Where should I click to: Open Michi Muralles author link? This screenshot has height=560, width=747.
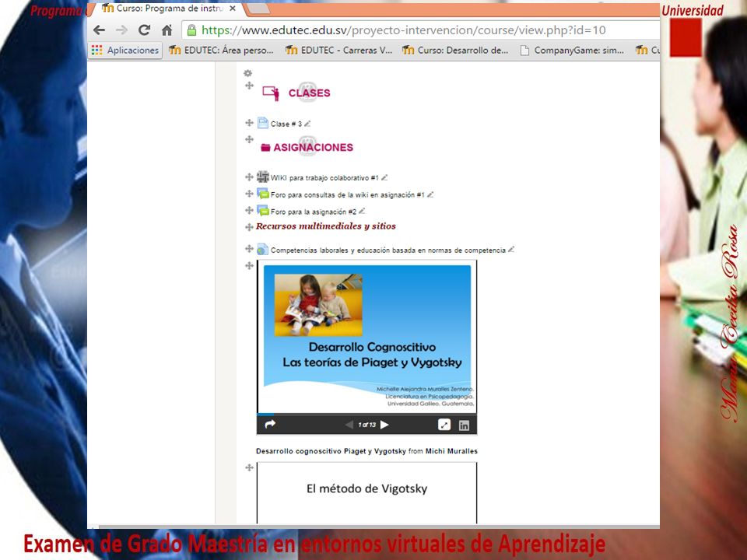click(x=451, y=451)
